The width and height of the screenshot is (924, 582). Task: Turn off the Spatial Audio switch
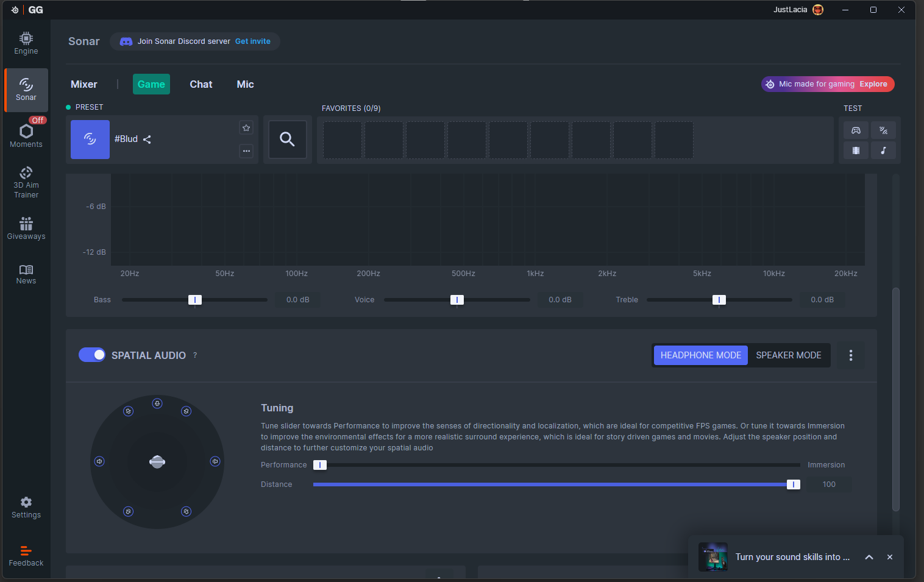[92, 355]
